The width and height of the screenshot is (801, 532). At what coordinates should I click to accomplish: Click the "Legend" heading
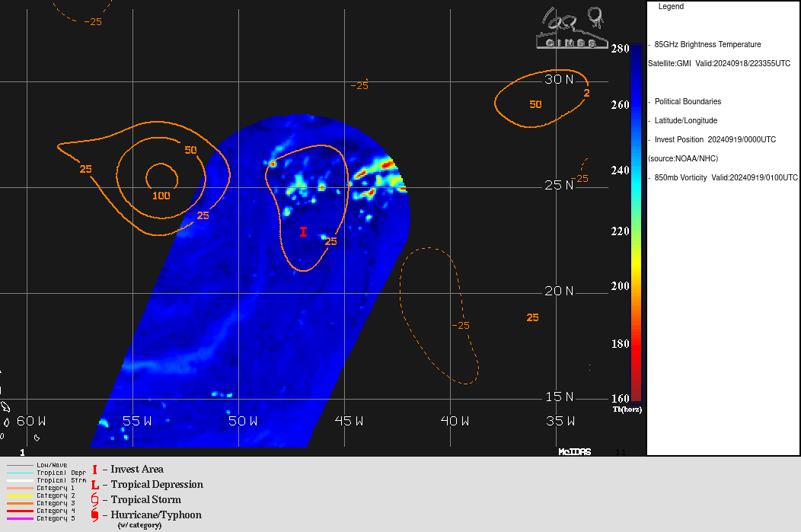671,7
